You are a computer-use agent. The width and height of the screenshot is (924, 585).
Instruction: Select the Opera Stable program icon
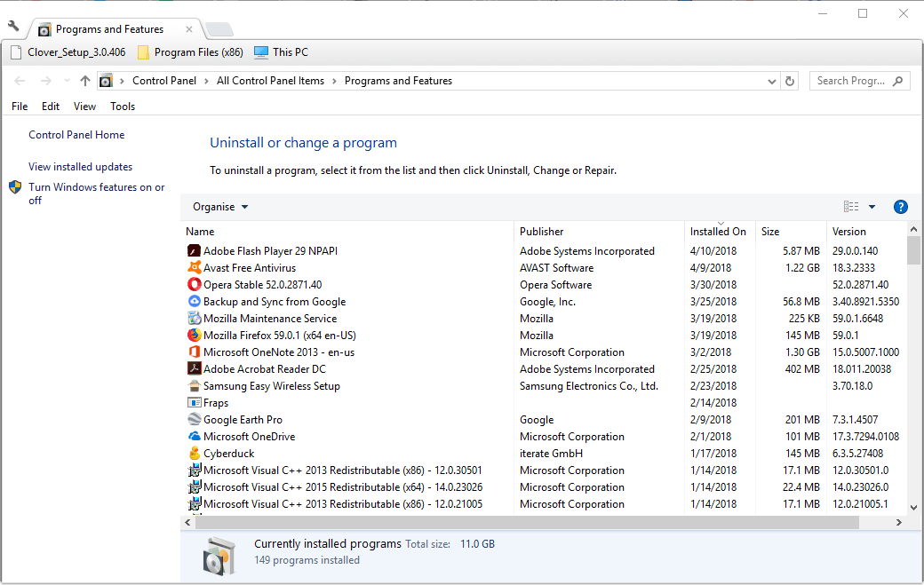(x=194, y=284)
